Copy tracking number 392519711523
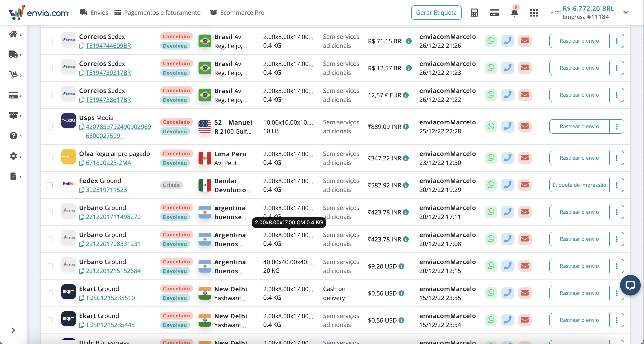Screen dimensions: 644x344 [81, 190]
